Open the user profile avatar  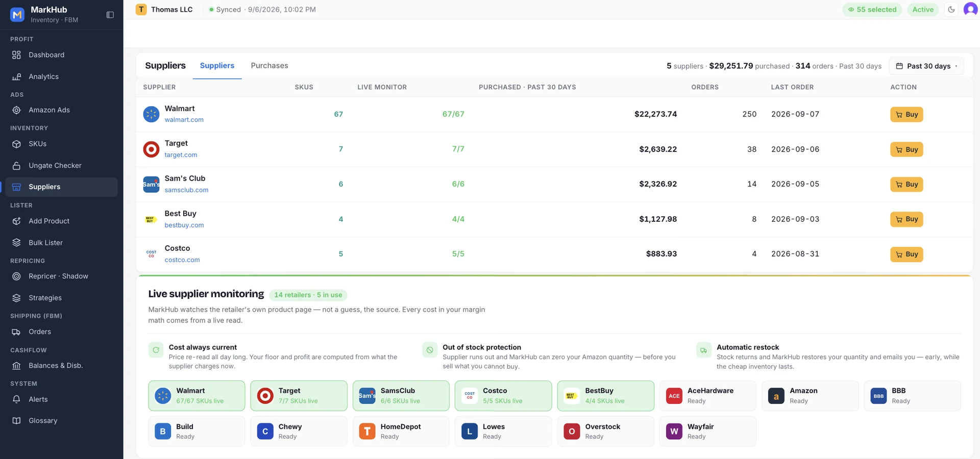click(970, 9)
